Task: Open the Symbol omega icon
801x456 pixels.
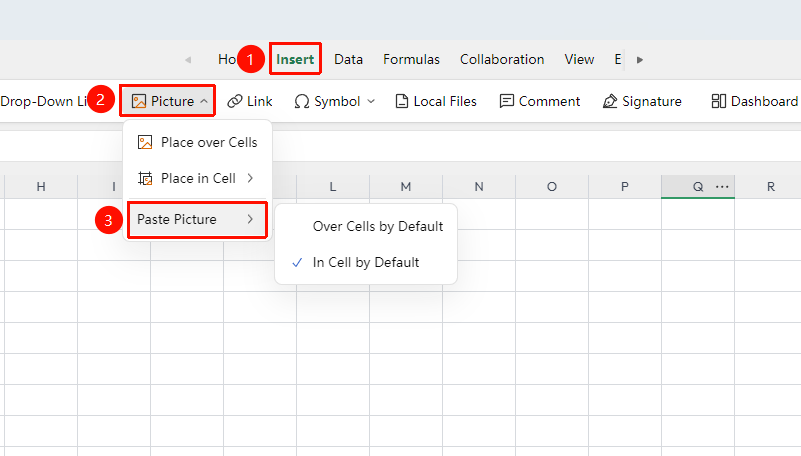Action: click(x=301, y=101)
